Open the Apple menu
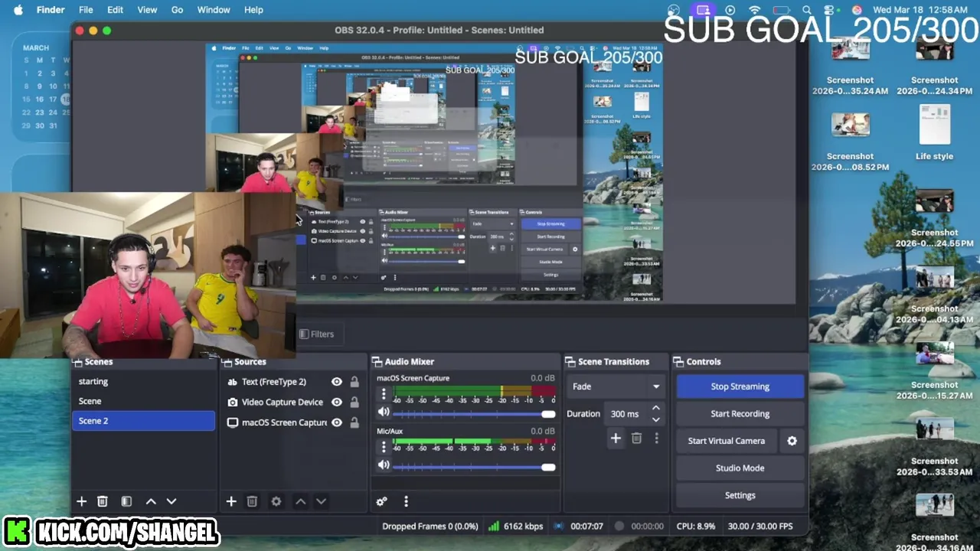Image resolution: width=980 pixels, height=551 pixels. point(18,10)
